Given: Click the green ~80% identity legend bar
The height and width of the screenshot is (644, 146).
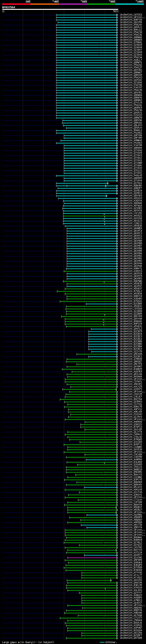Looking at the screenshot, I should 101,4.
